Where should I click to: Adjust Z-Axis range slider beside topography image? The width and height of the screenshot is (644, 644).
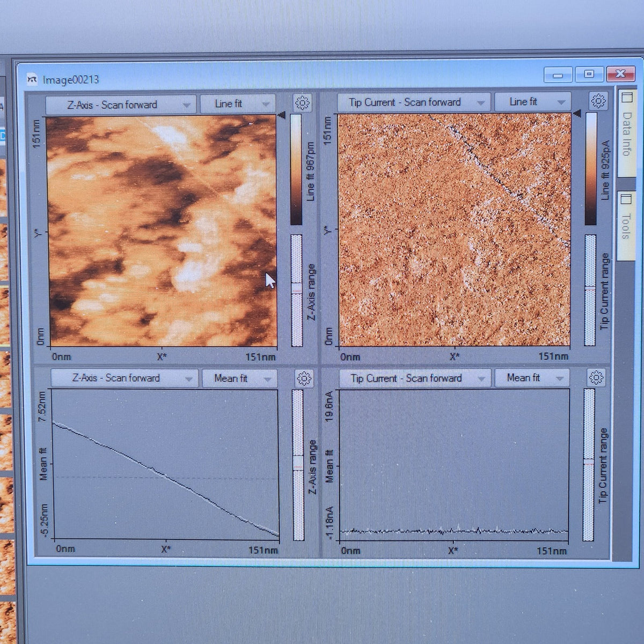click(x=297, y=290)
